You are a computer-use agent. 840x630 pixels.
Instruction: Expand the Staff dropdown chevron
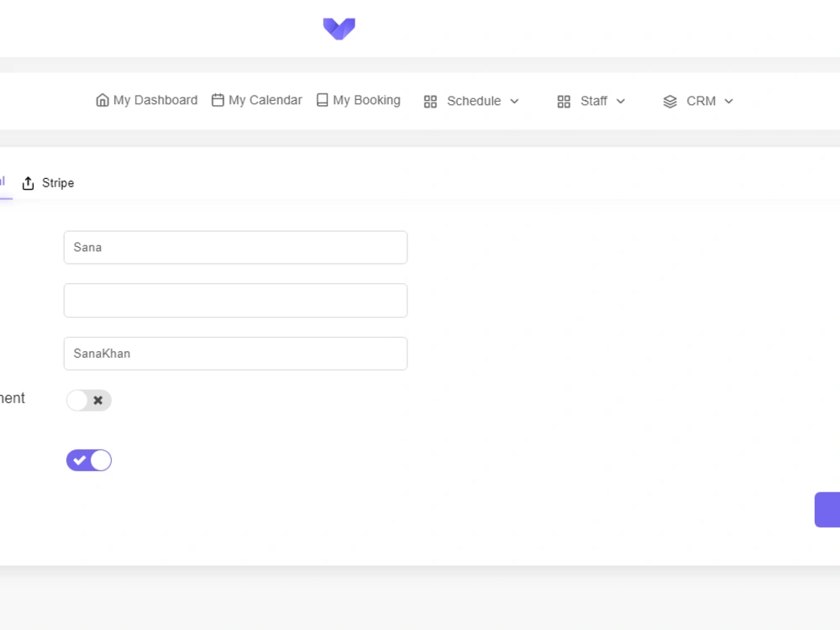click(621, 102)
